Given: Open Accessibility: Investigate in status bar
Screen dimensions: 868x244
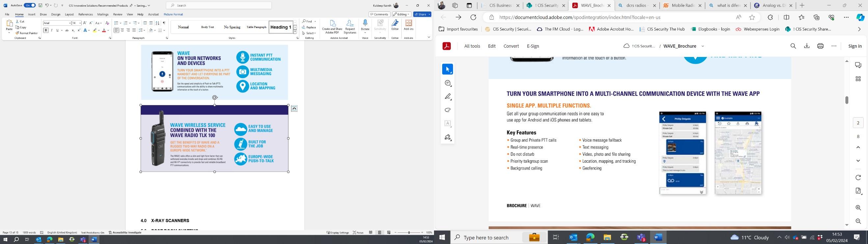Looking at the screenshot, I should tap(125, 232).
